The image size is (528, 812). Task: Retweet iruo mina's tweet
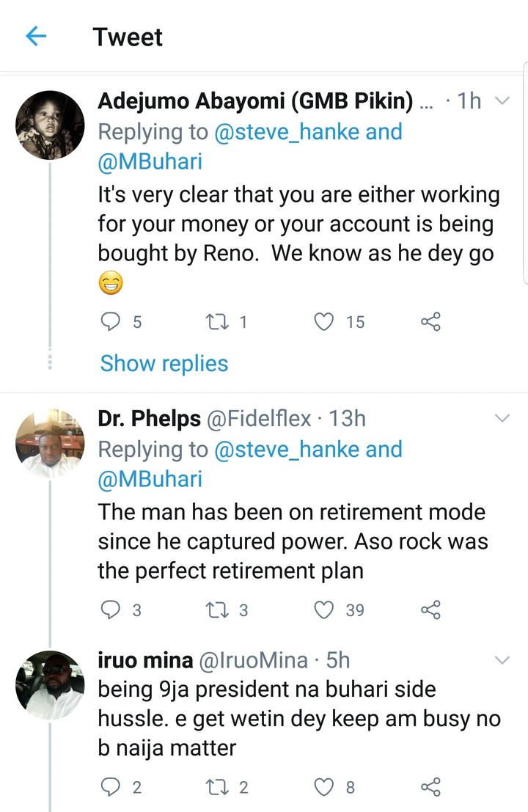[x=217, y=787]
